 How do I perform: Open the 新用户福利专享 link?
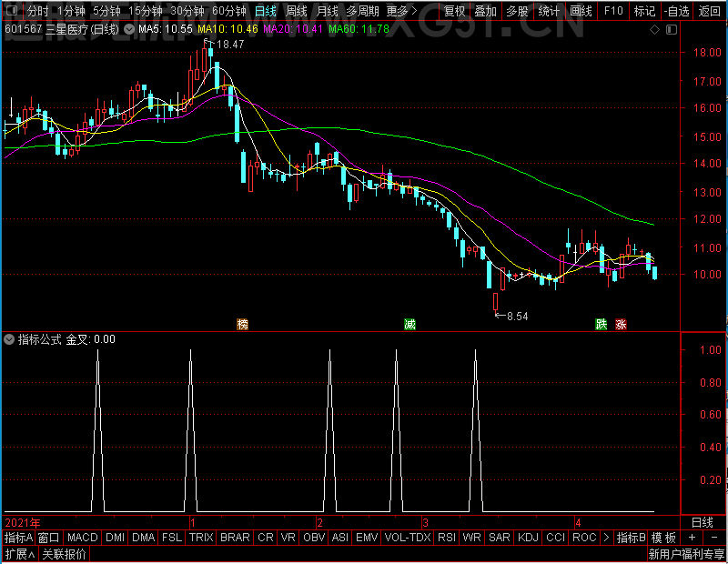pos(686,554)
